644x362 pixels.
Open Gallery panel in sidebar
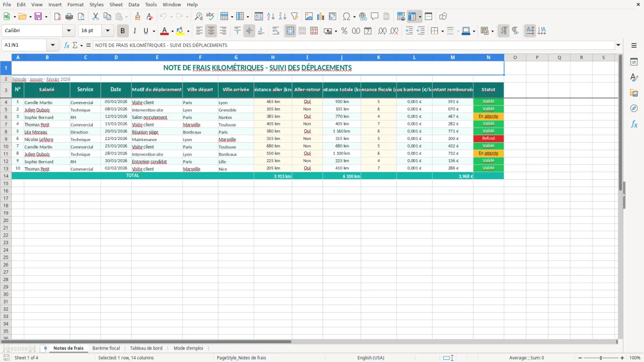634,93
